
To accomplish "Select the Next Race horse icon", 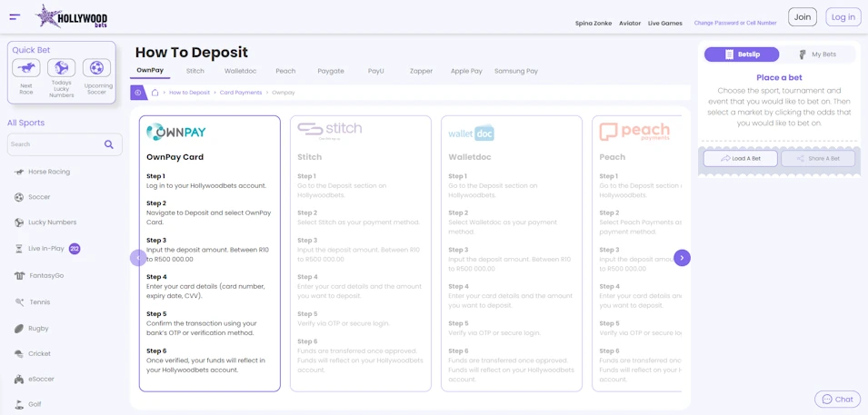I will pyautogui.click(x=26, y=67).
